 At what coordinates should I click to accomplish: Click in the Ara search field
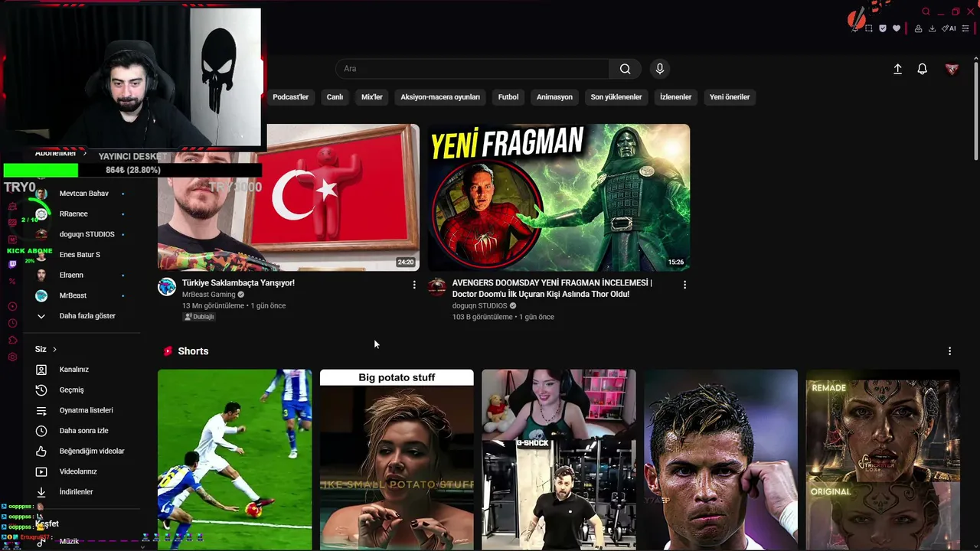[472, 69]
